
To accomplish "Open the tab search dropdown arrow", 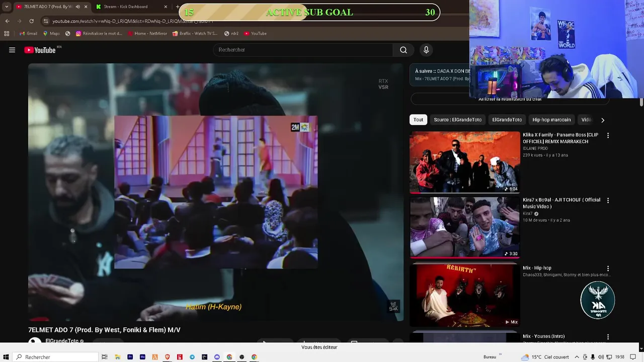I will click(x=6, y=7).
